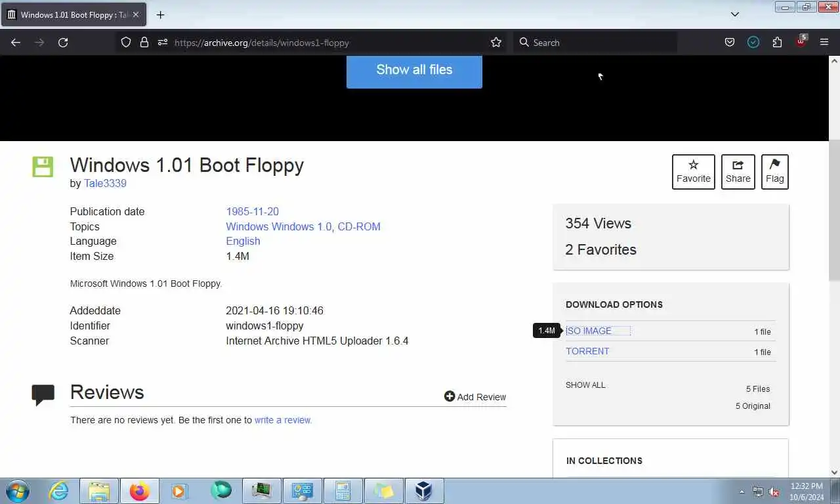The height and width of the screenshot is (504, 840).
Task: Click the scrollbar down arrow
Action: (x=835, y=472)
